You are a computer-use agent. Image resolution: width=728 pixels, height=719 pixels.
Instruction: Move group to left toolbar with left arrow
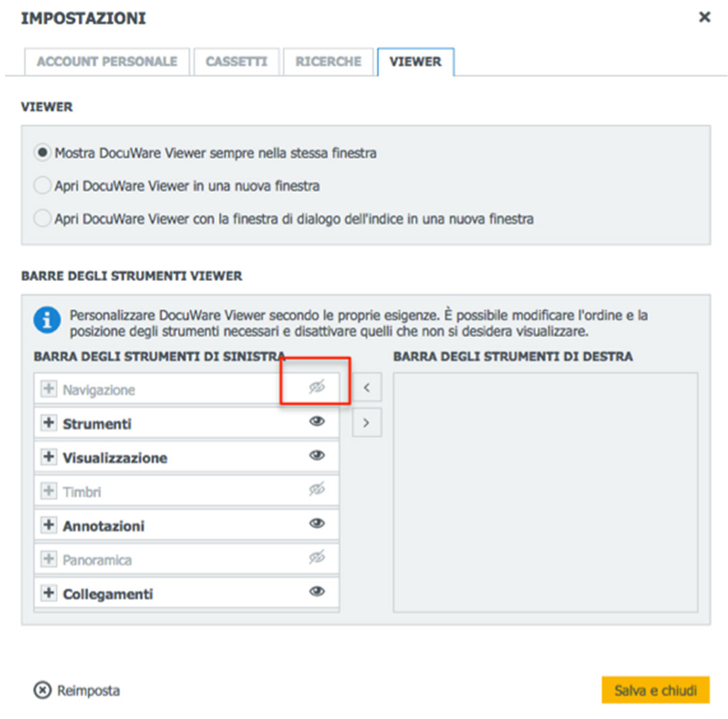(367, 387)
